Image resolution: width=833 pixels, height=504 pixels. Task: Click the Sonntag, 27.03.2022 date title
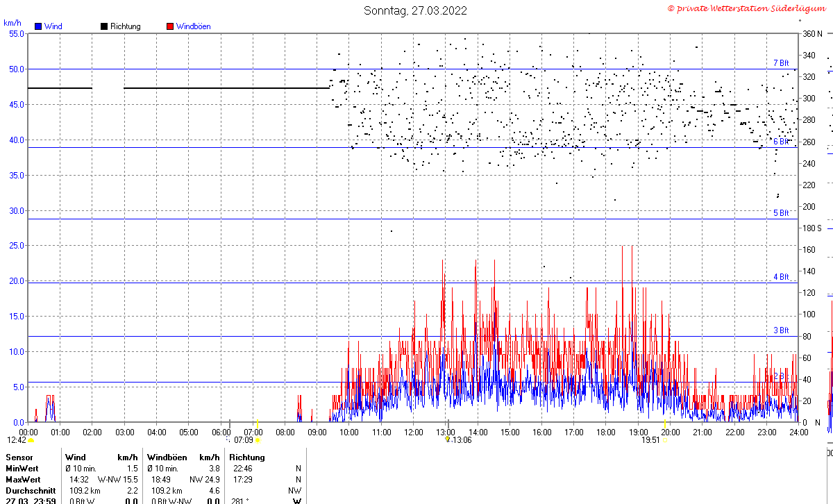416,10
